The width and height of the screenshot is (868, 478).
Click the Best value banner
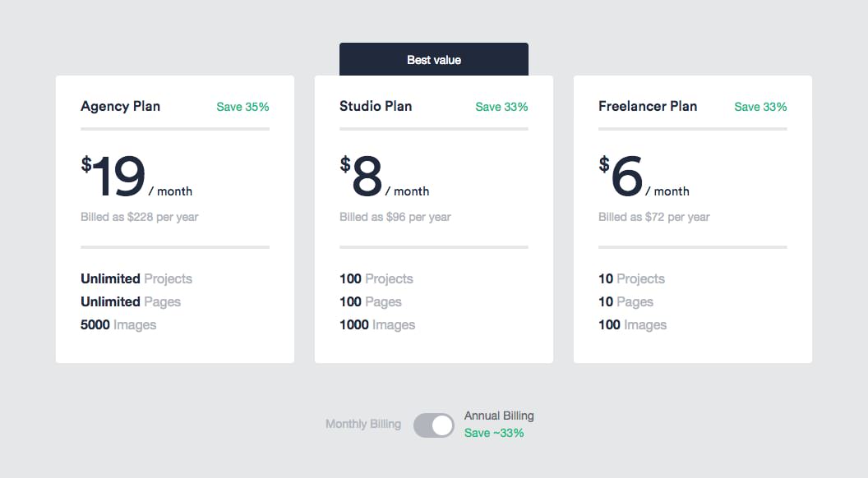[433, 60]
